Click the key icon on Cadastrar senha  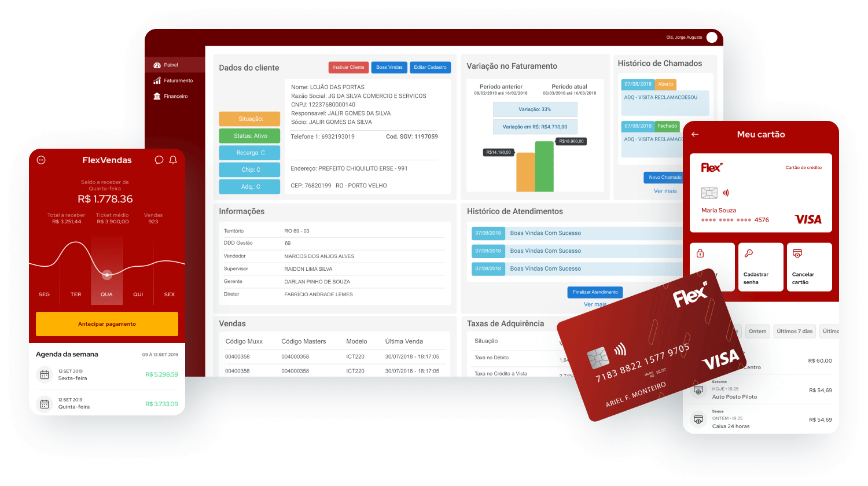tap(749, 253)
